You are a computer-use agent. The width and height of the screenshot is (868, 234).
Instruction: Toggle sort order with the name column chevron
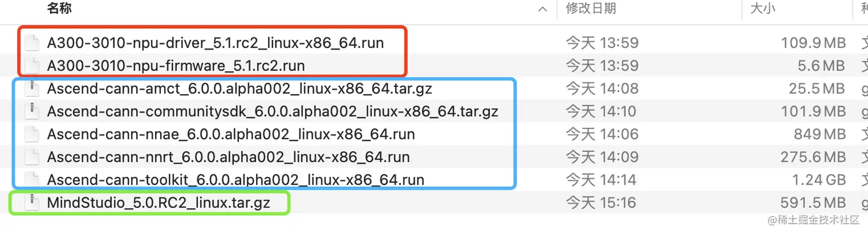(x=542, y=9)
